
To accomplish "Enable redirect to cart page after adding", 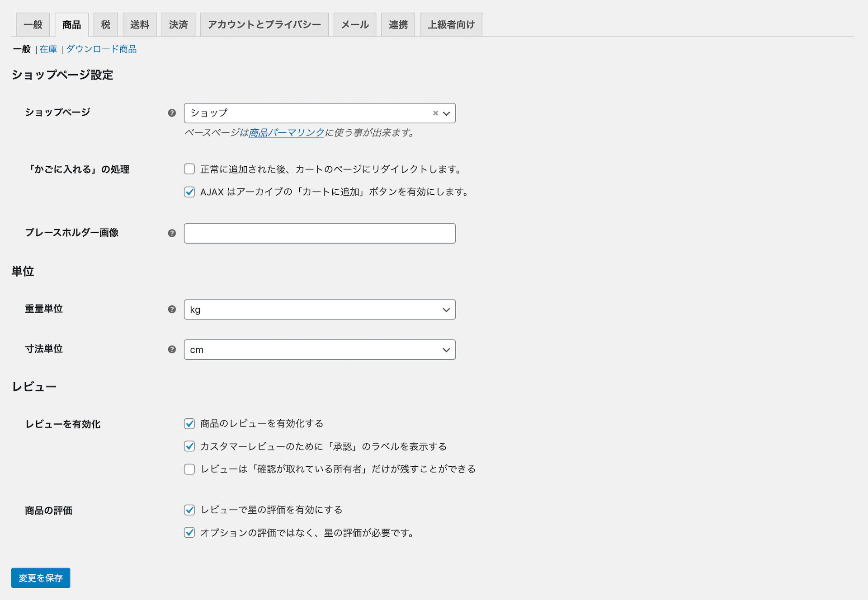I will (x=189, y=169).
